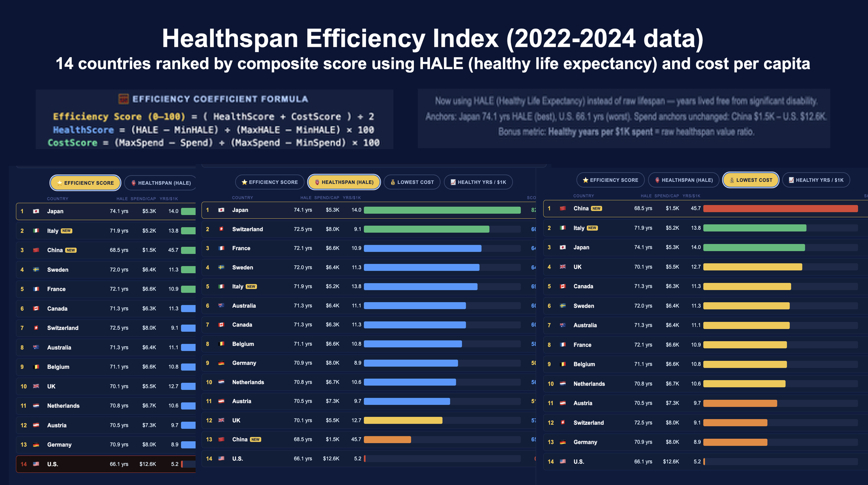Click "$5.5K" in the Lowest Cost ranking's UK row

click(673, 267)
